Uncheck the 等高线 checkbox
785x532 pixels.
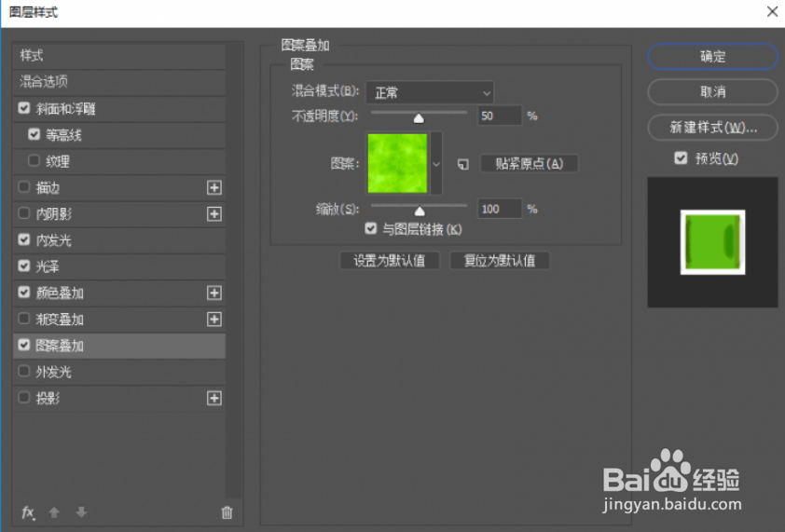(34, 134)
